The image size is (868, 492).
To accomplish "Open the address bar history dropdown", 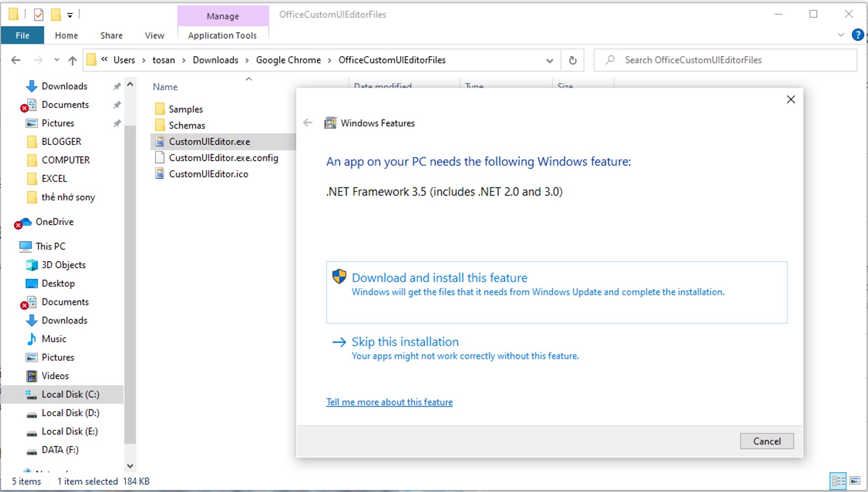I will point(549,60).
